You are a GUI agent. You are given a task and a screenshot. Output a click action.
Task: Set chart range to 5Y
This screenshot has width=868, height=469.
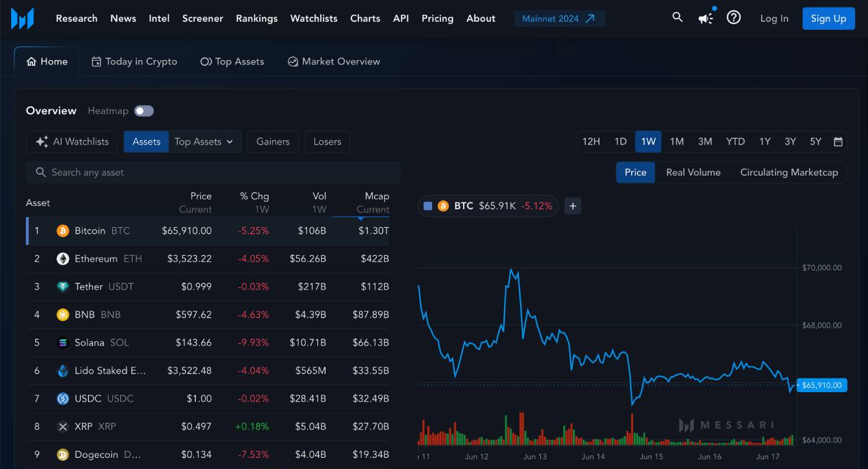pos(815,141)
